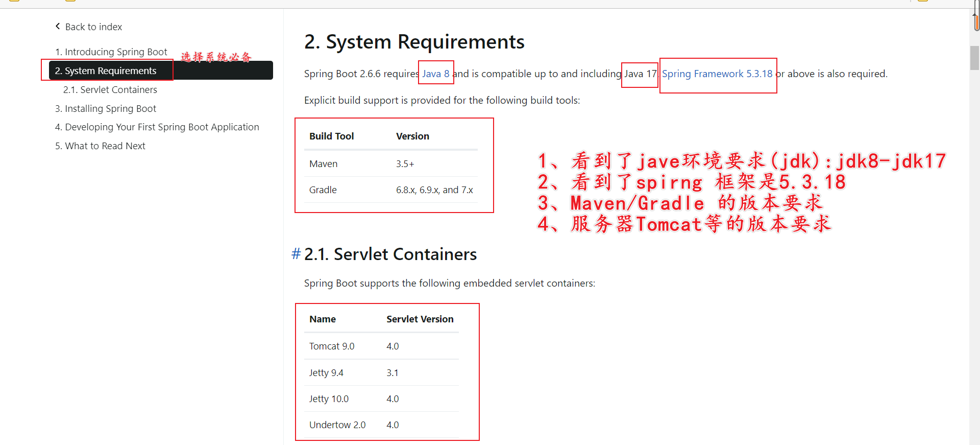
Task: Click the 6.8.x, 6.9.x, and 7.x cell
Action: click(434, 190)
